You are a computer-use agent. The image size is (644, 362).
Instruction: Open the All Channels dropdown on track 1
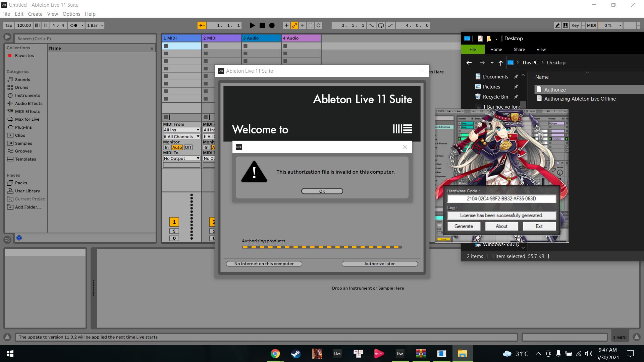[181, 136]
